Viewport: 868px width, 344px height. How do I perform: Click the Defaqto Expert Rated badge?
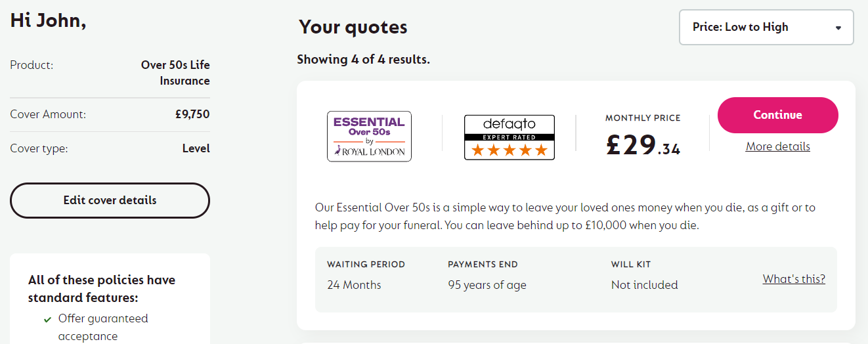510,137
